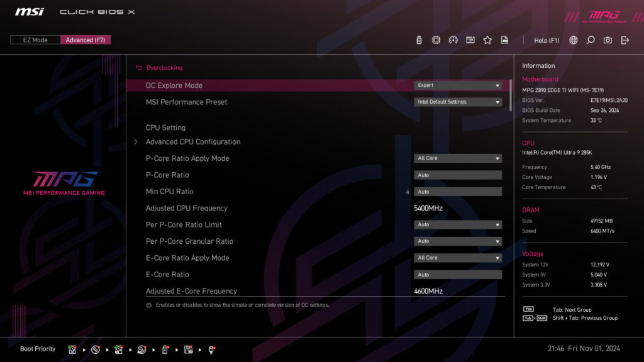
Task: Click the first hard drive in Boot Priority
Action: tap(72, 349)
